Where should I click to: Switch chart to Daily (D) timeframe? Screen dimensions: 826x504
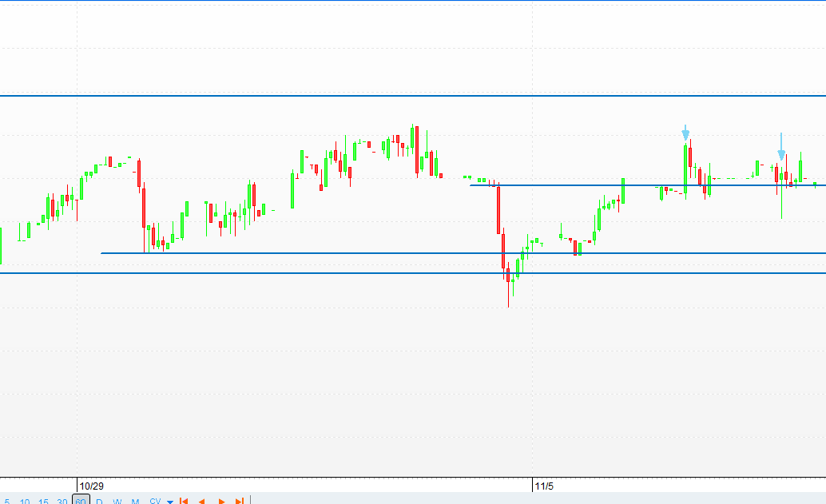point(99,502)
